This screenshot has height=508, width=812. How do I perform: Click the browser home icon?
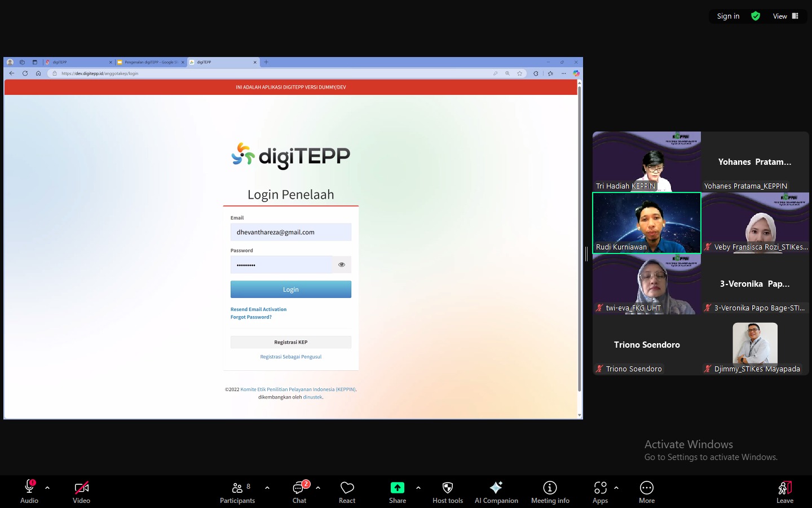38,73
